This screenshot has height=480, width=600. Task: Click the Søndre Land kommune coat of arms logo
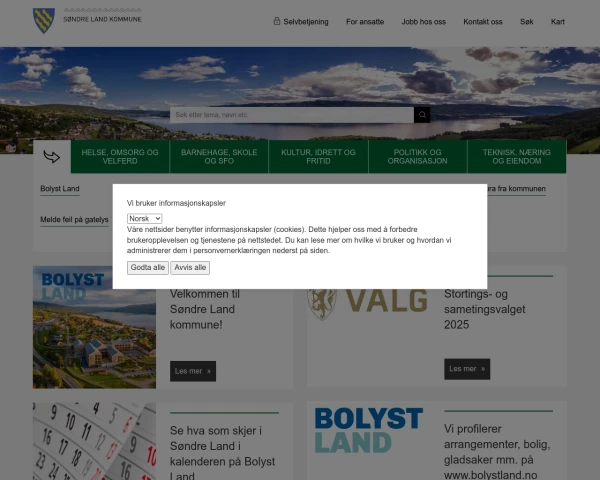coord(44,19)
